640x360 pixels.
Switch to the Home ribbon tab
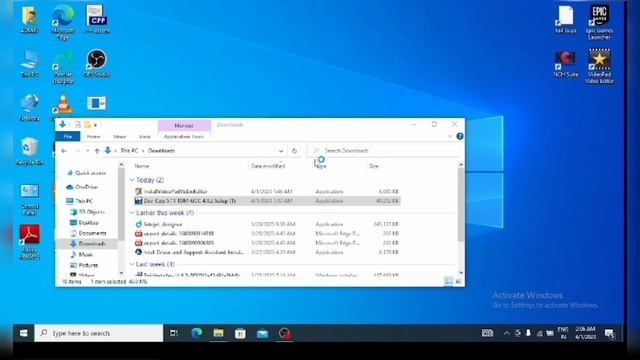point(93,136)
